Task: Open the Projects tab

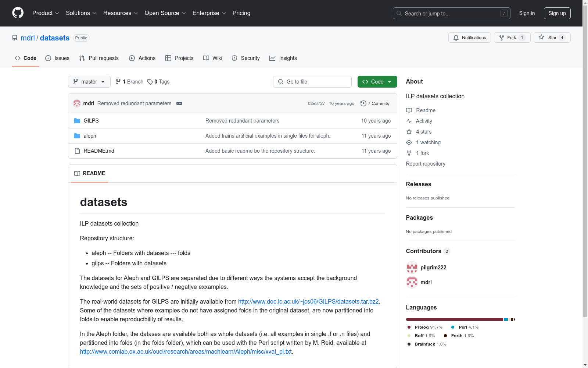Action: (179, 58)
